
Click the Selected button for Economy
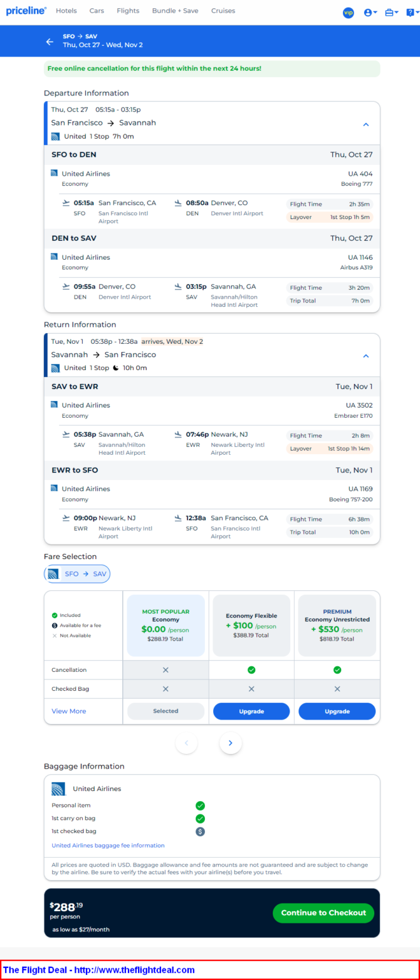165,711
